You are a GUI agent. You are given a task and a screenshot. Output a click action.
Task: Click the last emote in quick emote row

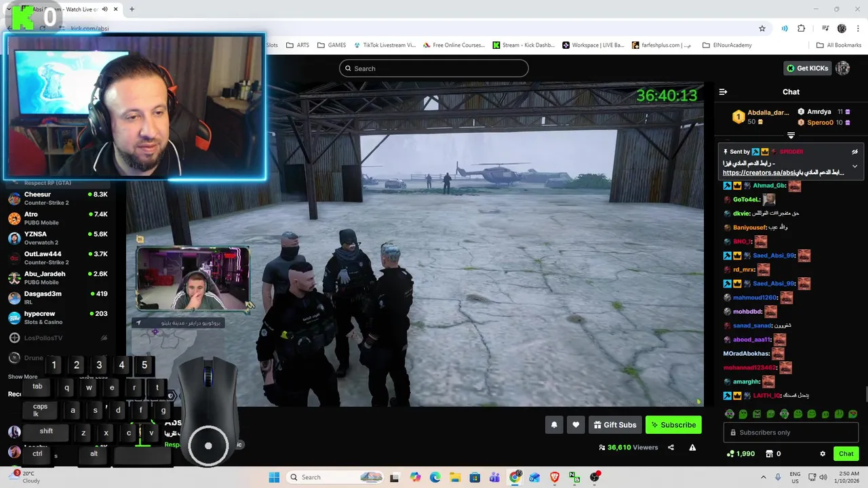click(x=852, y=413)
